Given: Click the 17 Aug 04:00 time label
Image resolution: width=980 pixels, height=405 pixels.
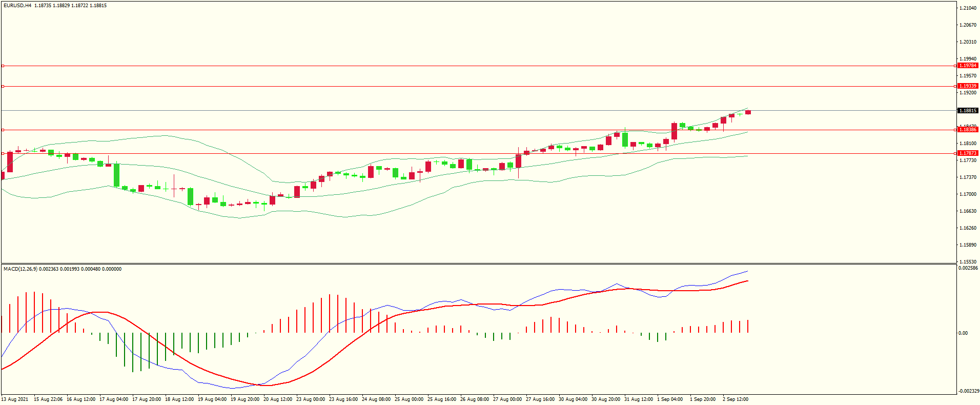Looking at the screenshot, I should 114,399.
